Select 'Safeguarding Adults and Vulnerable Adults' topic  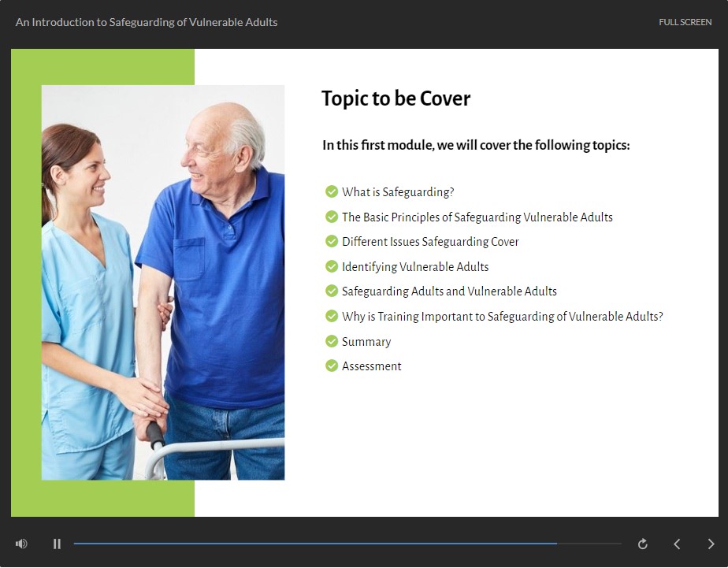(x=449, y=291)
